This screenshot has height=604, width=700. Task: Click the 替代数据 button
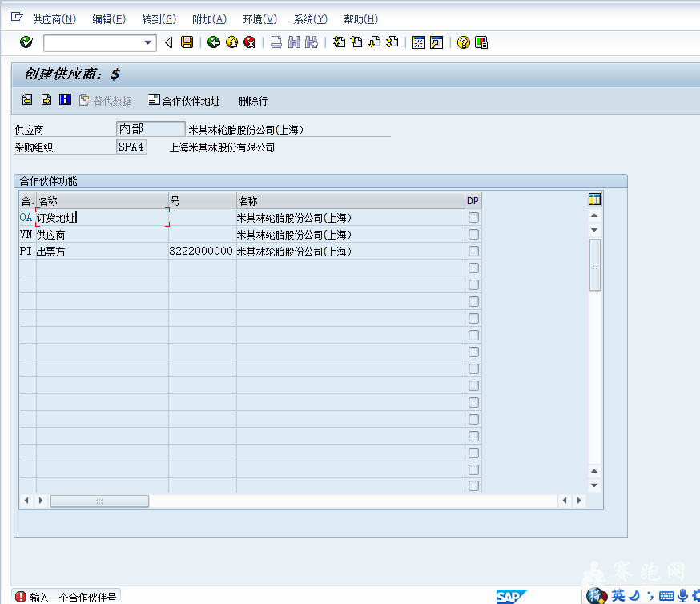pyautogui.click(x=106, y=100)
